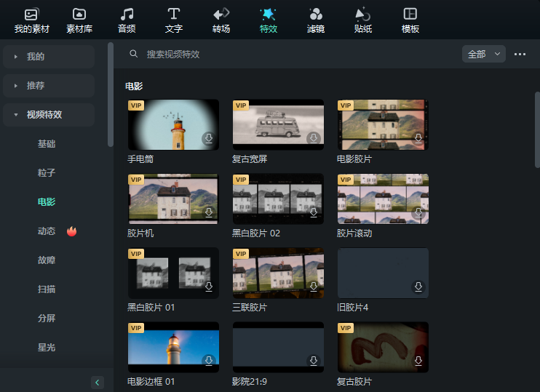Expand the 推荐 sidebar section
The height and width of the screenshot is (392, 540).
pos(48,86)
